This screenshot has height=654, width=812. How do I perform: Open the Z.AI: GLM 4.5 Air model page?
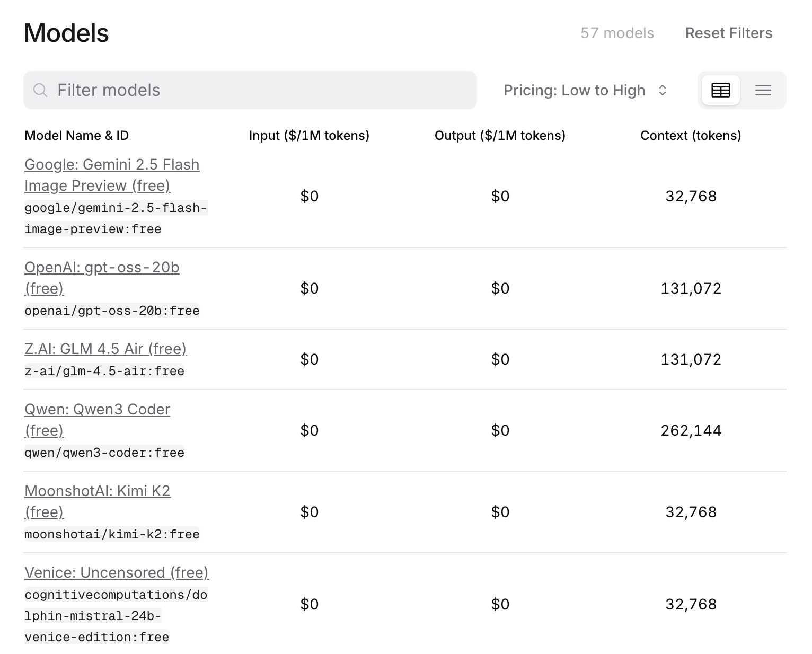(105, 349)
